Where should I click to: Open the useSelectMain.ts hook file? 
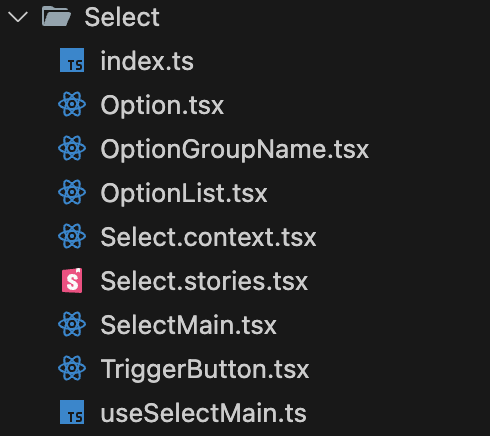[203, 413]
